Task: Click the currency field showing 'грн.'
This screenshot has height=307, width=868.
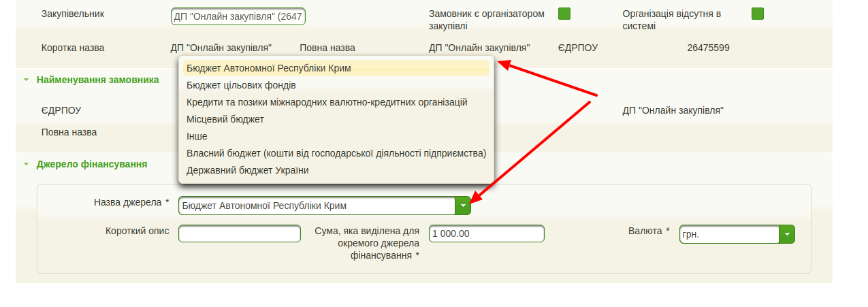Action: pyautogui.click(x=728, y=234)
